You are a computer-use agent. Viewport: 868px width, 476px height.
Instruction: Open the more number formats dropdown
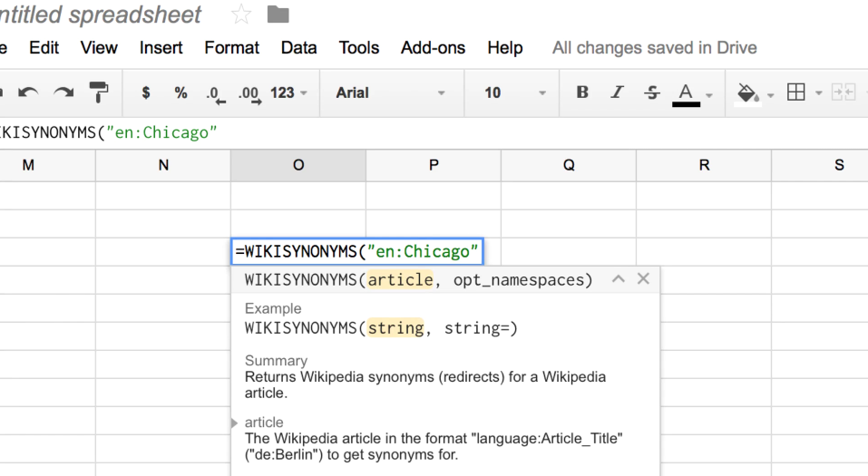288,92
